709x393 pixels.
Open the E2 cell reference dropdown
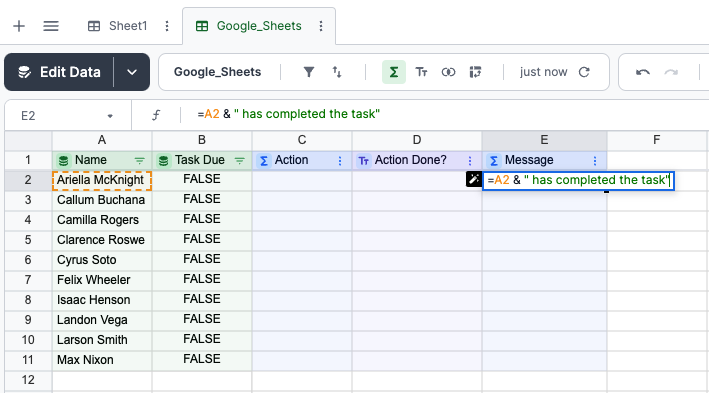pyautogui.click(x=110, y=116)
